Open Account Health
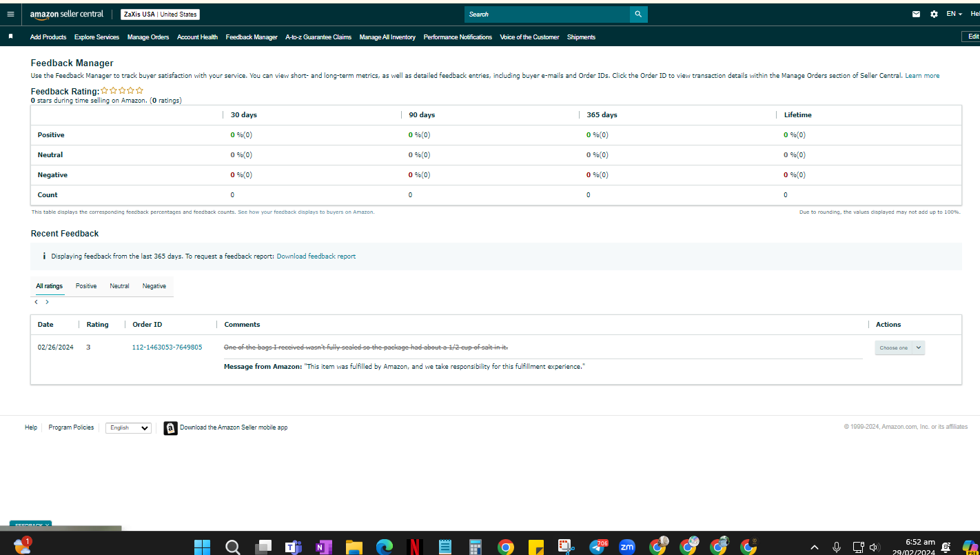The image size is (980, 555). [x=197, y=37]
